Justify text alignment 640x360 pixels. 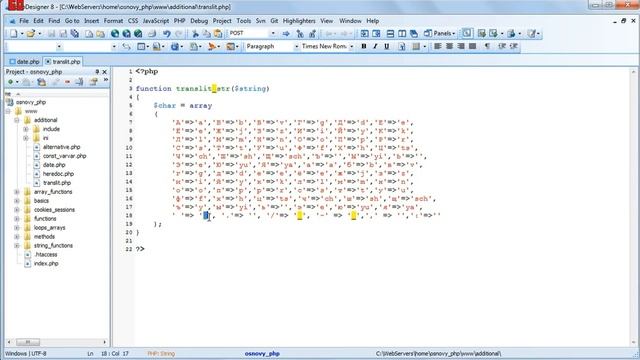473,47
